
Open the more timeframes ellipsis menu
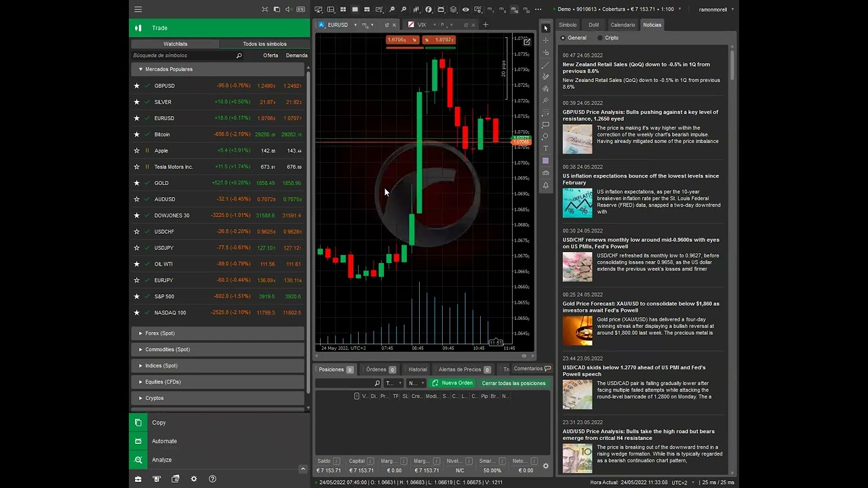click(538, 9)
